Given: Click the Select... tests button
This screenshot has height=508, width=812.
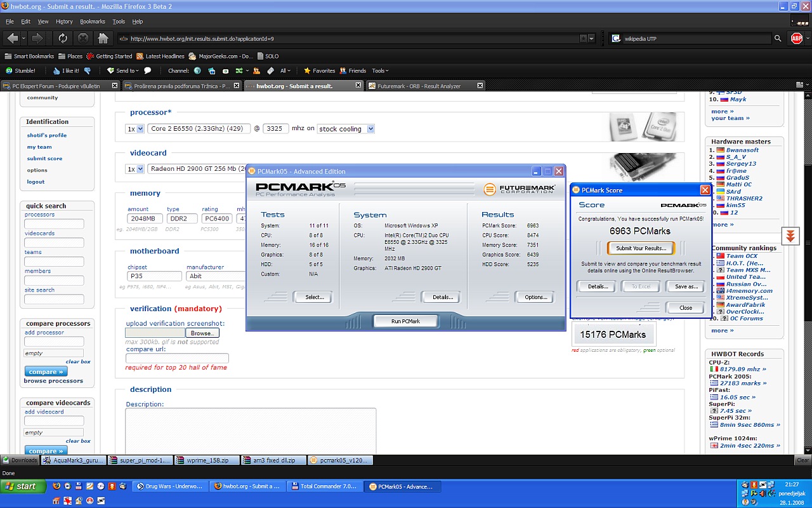Looking at the screenshot, I should (314, 297).
